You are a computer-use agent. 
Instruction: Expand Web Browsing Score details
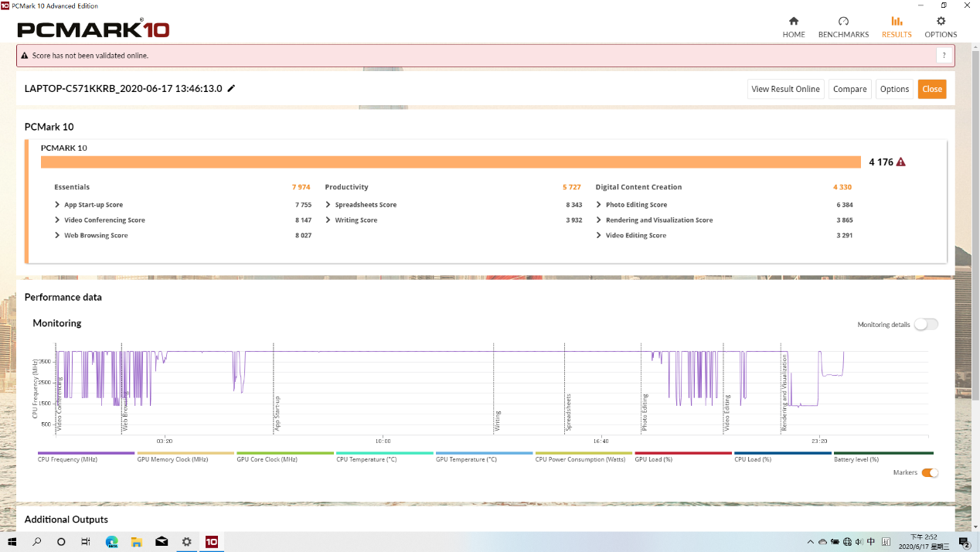click(x=58, y=235)
